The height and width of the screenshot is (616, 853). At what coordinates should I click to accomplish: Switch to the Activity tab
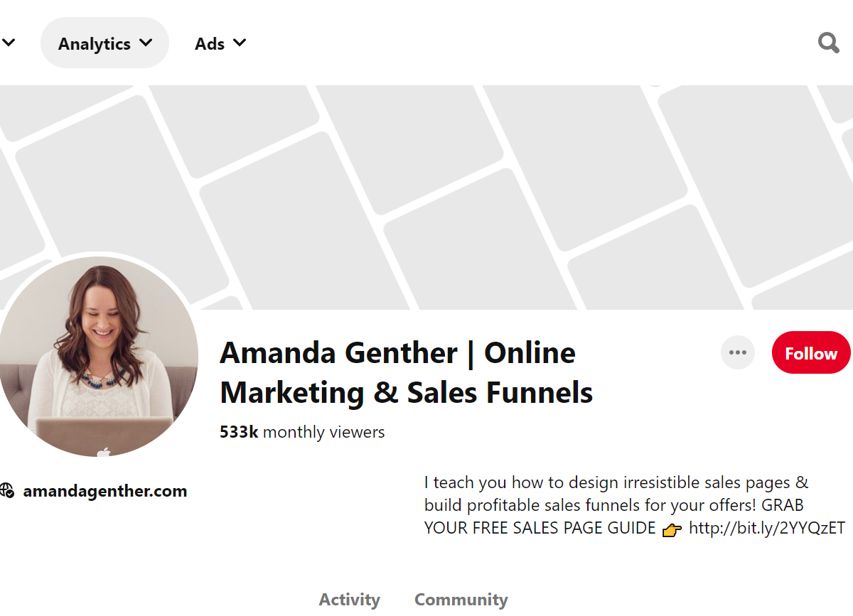[349, 600]
